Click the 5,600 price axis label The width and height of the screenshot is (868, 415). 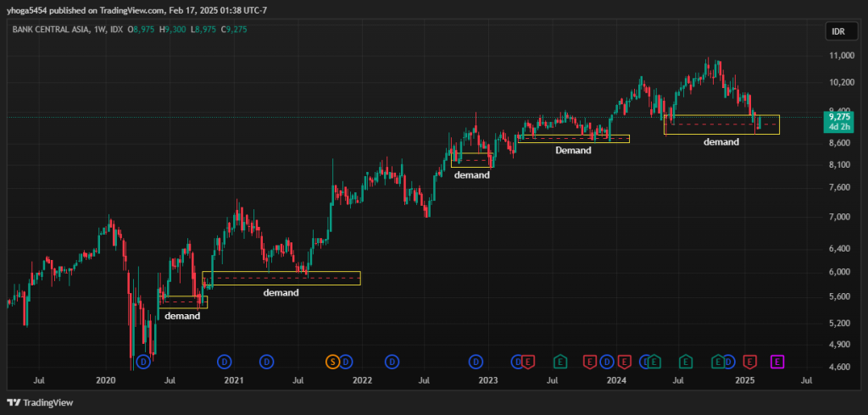[840, 296]
